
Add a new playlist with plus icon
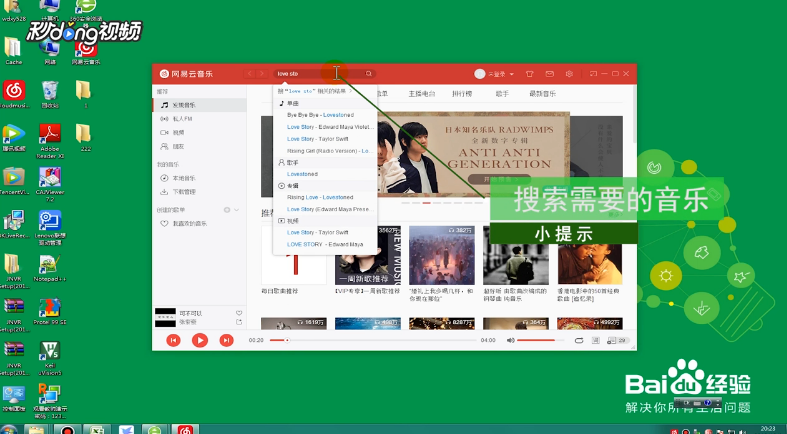(227, 210)
